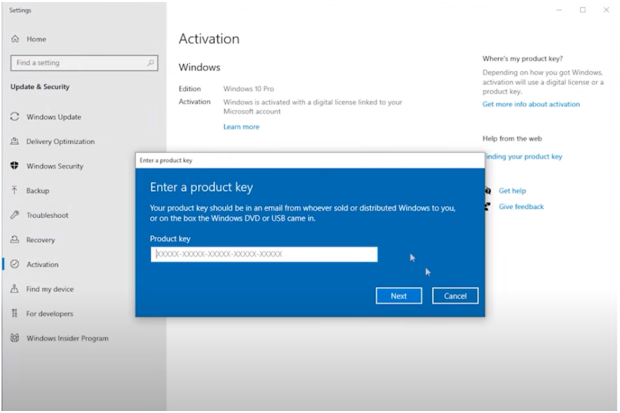Viewport: 620px width, 413px height.
Task: Click into the Product key text field
Action: pyautogui.click(x=264, y=254)
